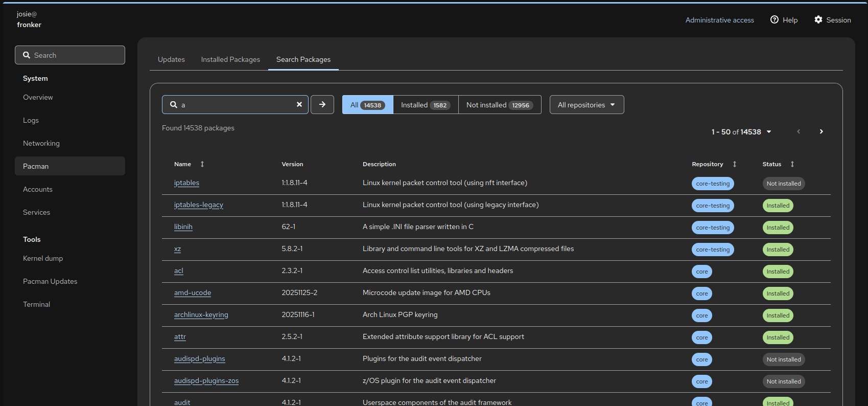
Task: Clear the package search field with X
Action: (x=299, y=104)
